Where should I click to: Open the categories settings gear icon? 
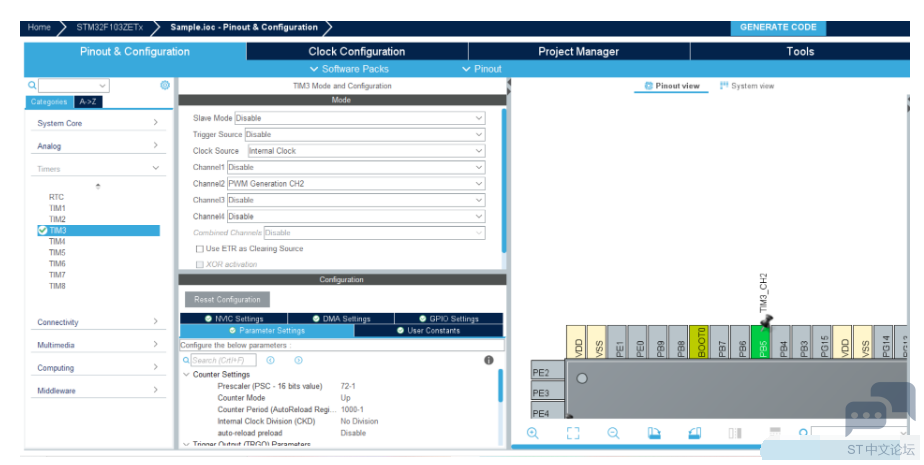pyautogui.click(x=164, y=85)
